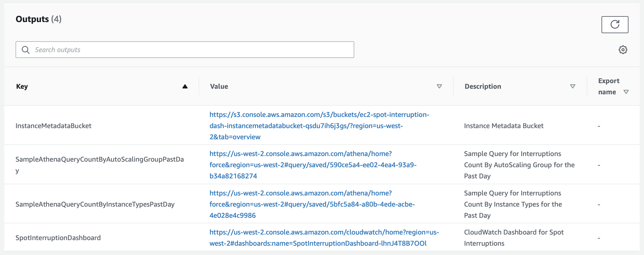Image resolution: width=644 pixels, height=255 pixels.
Task: Click the refresh outputs button
Action: 615,25
